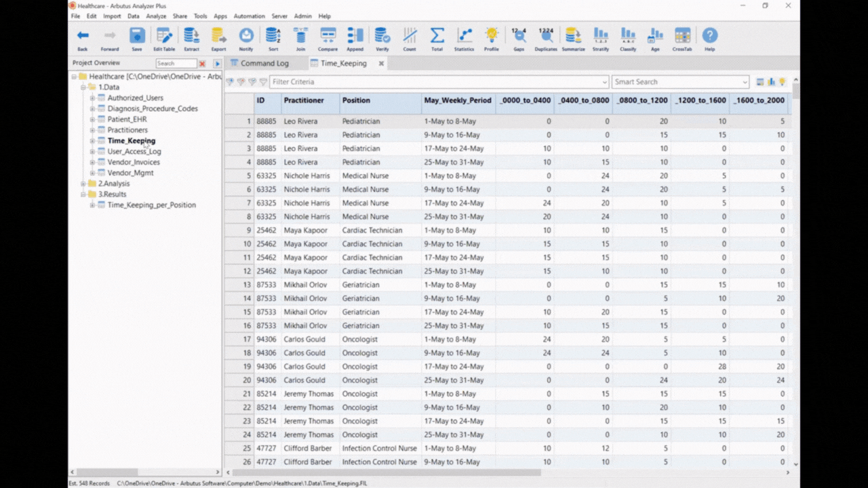Open the Analyze menu
The width and height of the screenshot is (868, 488).
(x=156, y=16)
